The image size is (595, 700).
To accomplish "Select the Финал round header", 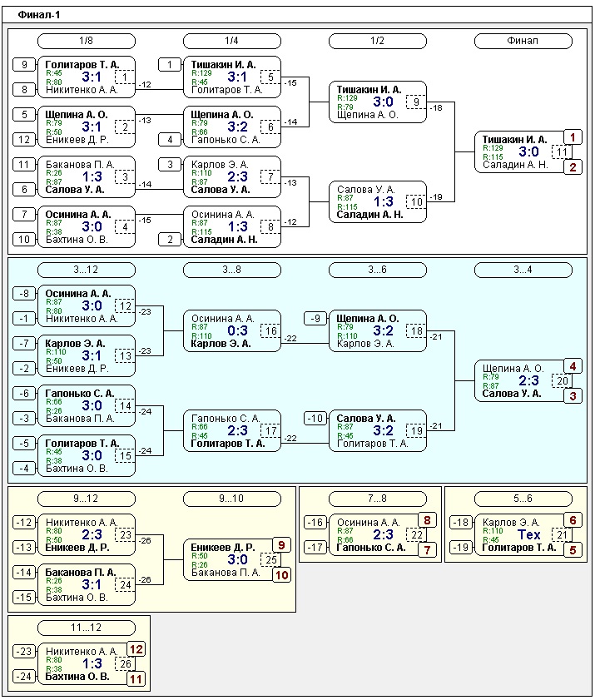I will click(523, 41).
